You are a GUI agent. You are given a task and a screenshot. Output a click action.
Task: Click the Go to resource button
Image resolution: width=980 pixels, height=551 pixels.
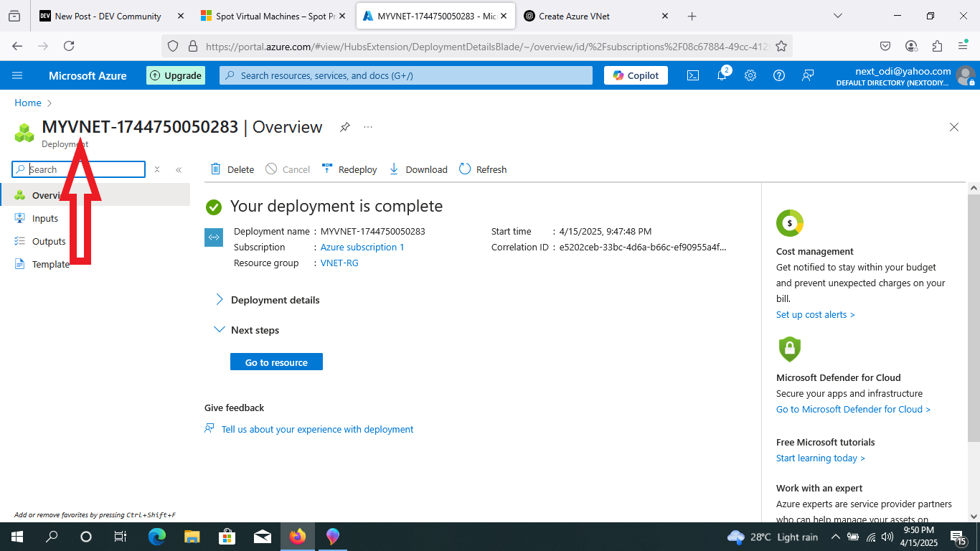[x=276, y=362]
